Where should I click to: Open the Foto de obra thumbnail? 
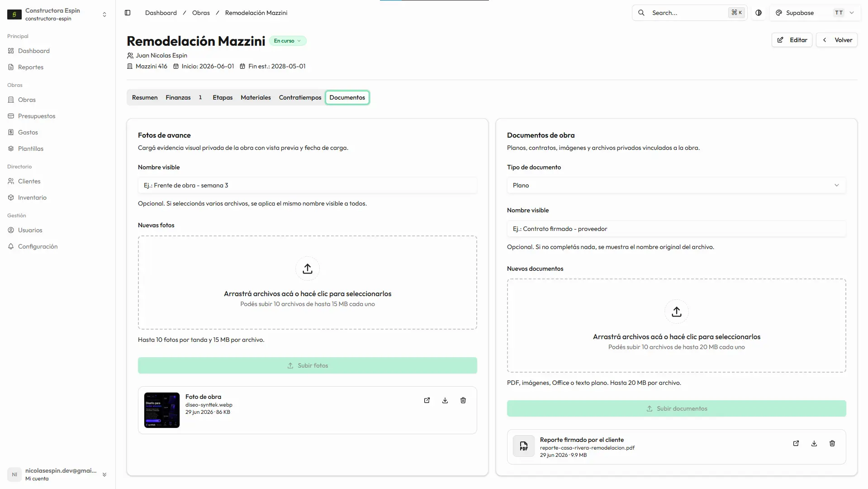pos(162,410)
